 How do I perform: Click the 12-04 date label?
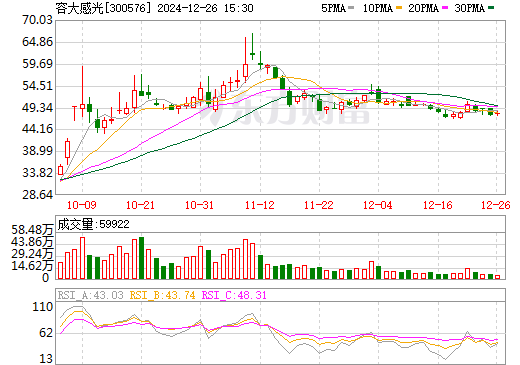point(378,205)
